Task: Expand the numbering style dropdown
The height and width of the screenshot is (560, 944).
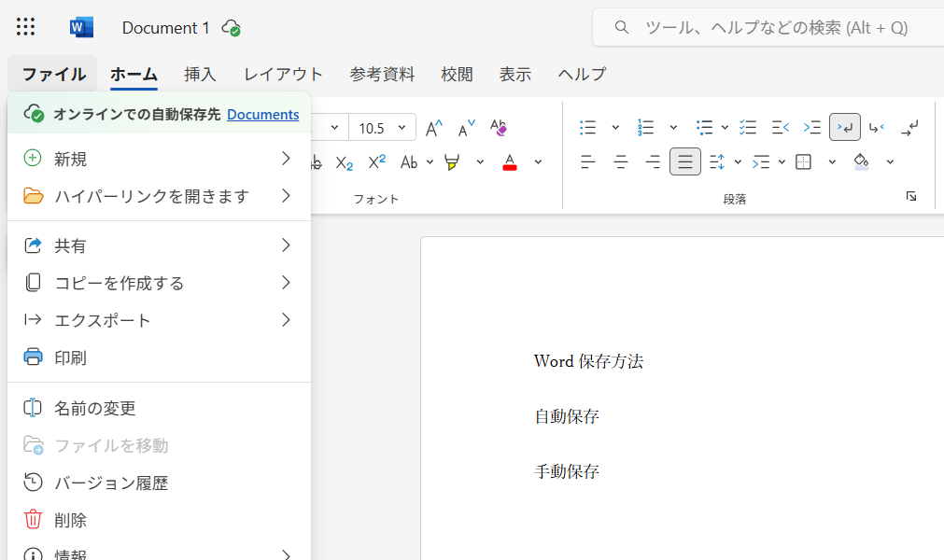Action: 673,128
